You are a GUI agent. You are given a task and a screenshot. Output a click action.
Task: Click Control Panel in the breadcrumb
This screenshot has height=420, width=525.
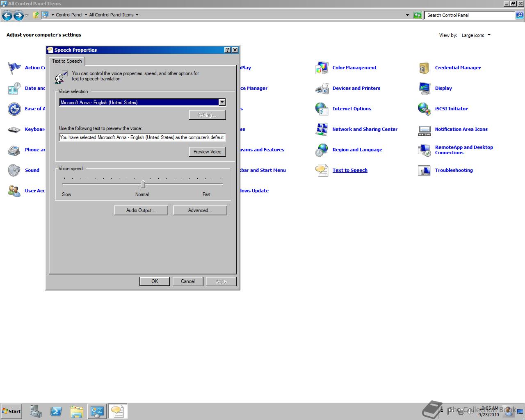point(69,15)
